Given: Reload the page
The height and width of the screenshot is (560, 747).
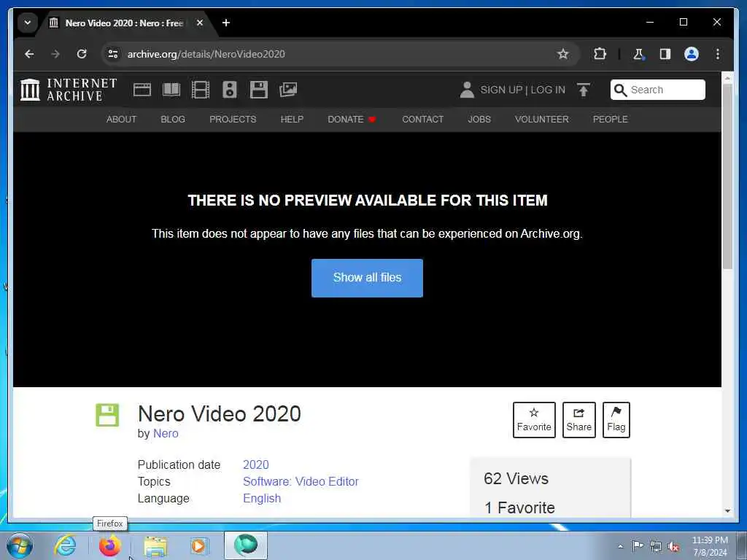Looking at the screenshot, I should (x=82, y=54).
